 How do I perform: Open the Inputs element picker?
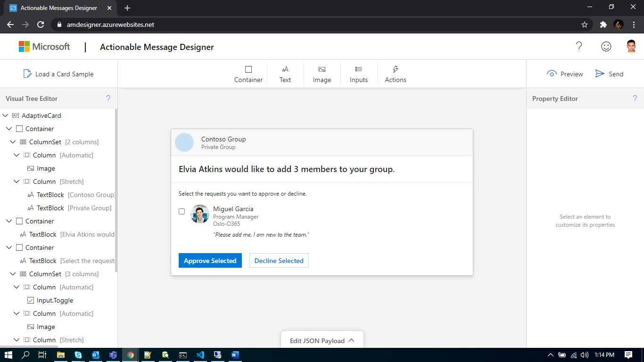(x=358, y=74)
